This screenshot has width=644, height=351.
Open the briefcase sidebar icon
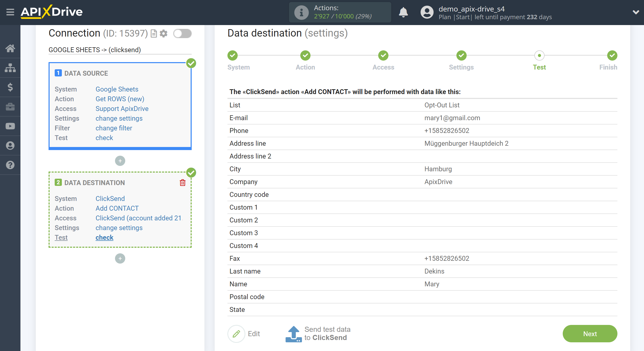point(10,107)
